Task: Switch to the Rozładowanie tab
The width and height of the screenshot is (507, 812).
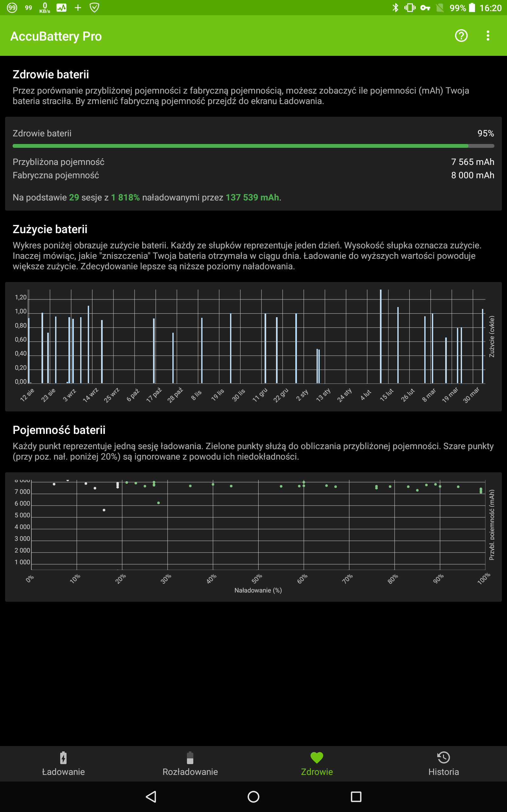Action: click(x=190, y=763)
